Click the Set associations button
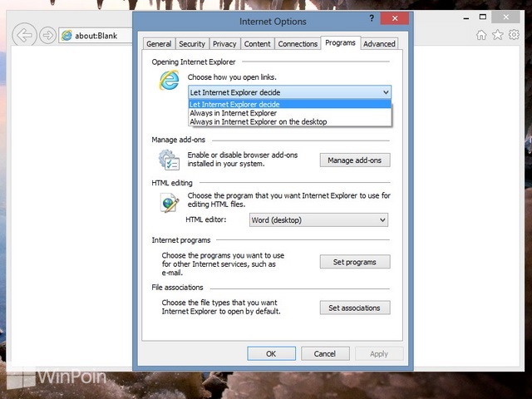 click(x=355, y=308)
